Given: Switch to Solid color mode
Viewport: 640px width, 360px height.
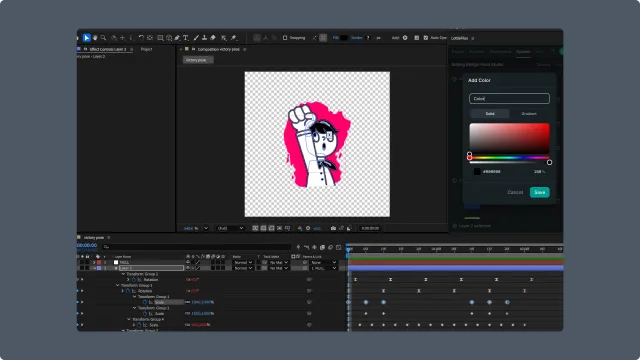Looking at the screenshot, I should coord(490,113).
